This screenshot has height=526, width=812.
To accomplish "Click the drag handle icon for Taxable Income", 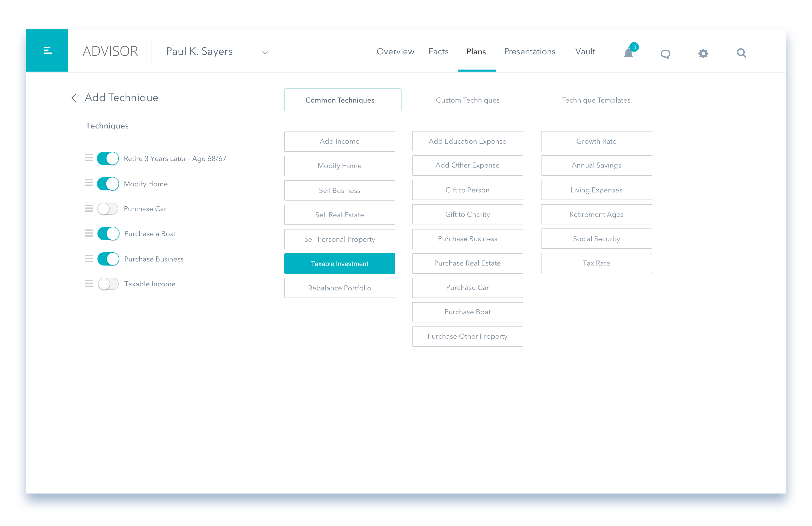I will point(89,284).
